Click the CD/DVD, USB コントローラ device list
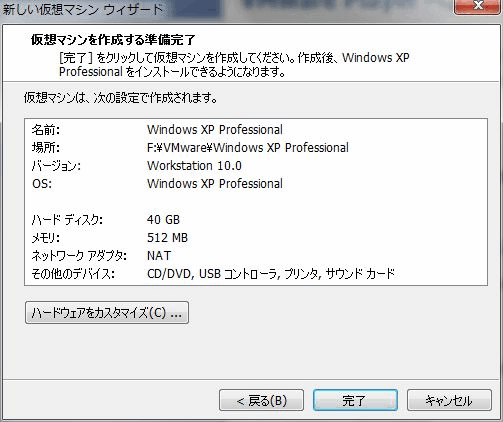The image size is (503, 422). click(271, 274)
